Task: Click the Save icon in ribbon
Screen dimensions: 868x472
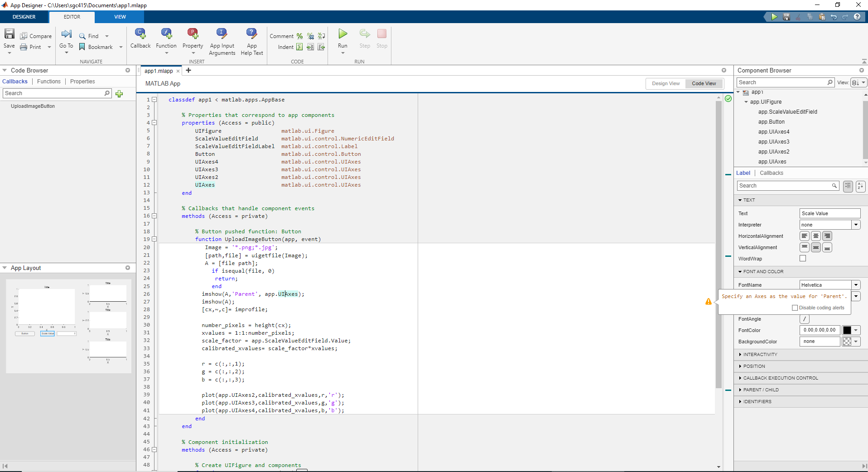Action: (9, 34)
